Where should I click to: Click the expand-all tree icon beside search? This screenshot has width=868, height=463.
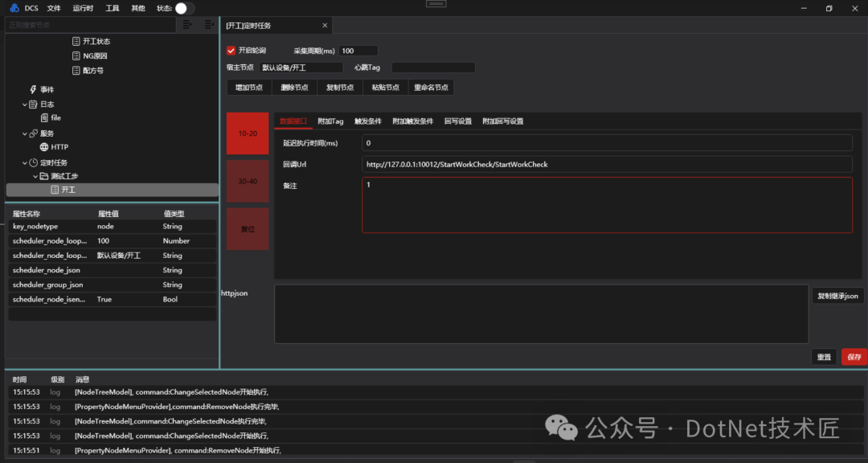point(187,25)
